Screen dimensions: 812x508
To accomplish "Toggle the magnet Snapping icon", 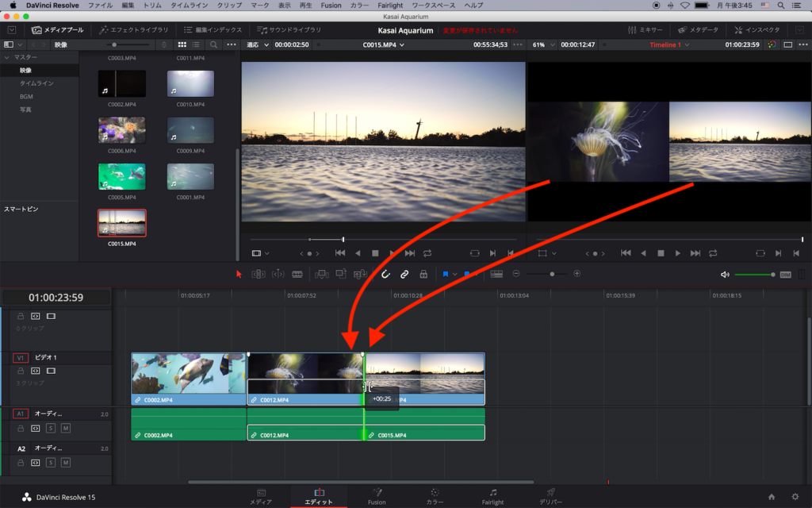I will 385,274.
